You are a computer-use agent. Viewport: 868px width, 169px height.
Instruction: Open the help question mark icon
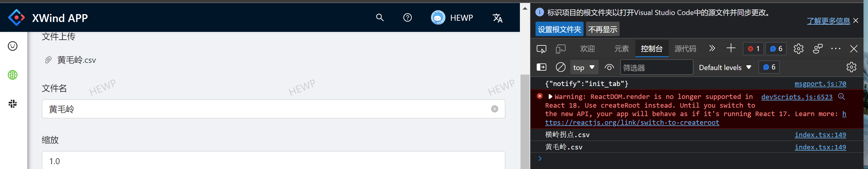click(407, 17)
